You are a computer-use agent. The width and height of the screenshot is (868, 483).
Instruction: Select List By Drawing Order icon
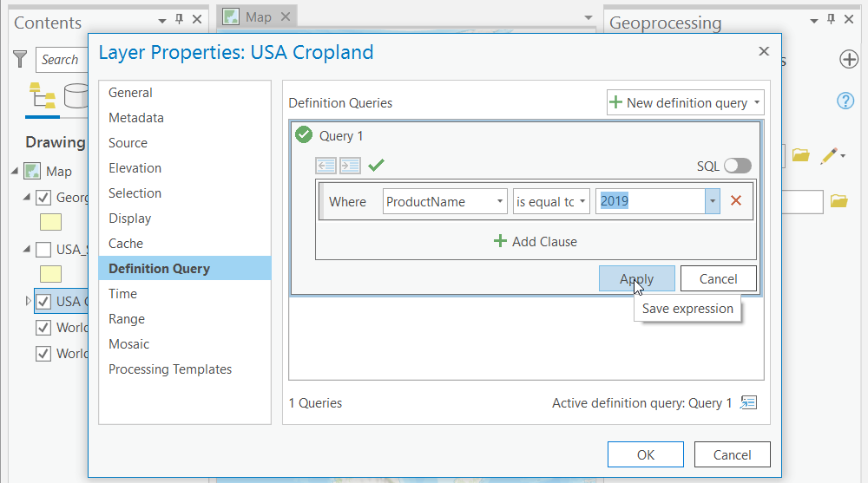(43, 95)
